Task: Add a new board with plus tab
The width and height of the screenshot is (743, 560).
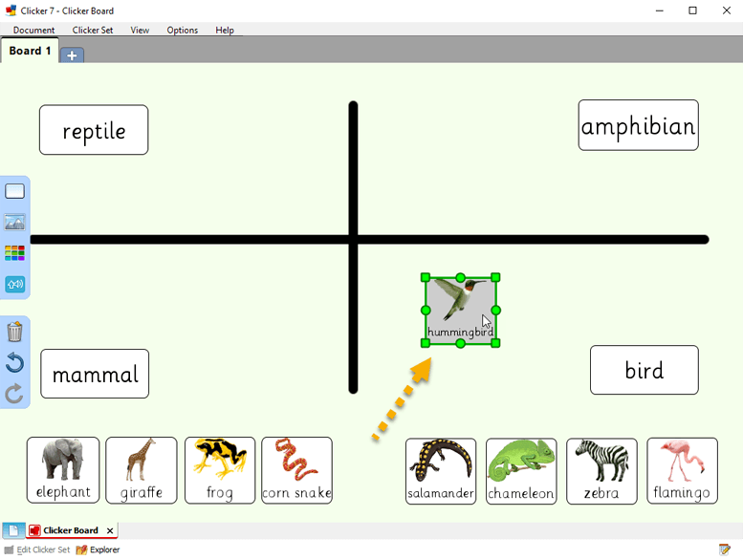Action: click(73, 54)
